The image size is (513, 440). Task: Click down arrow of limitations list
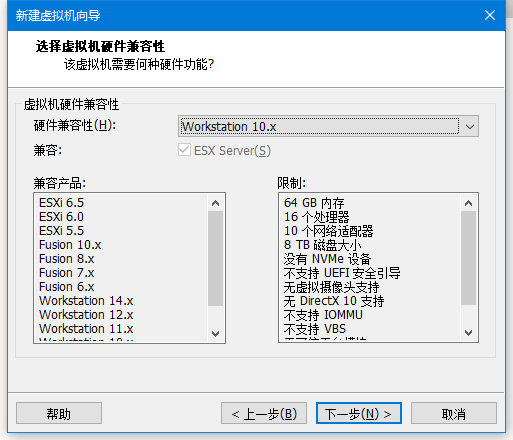[x=469, y=332]
